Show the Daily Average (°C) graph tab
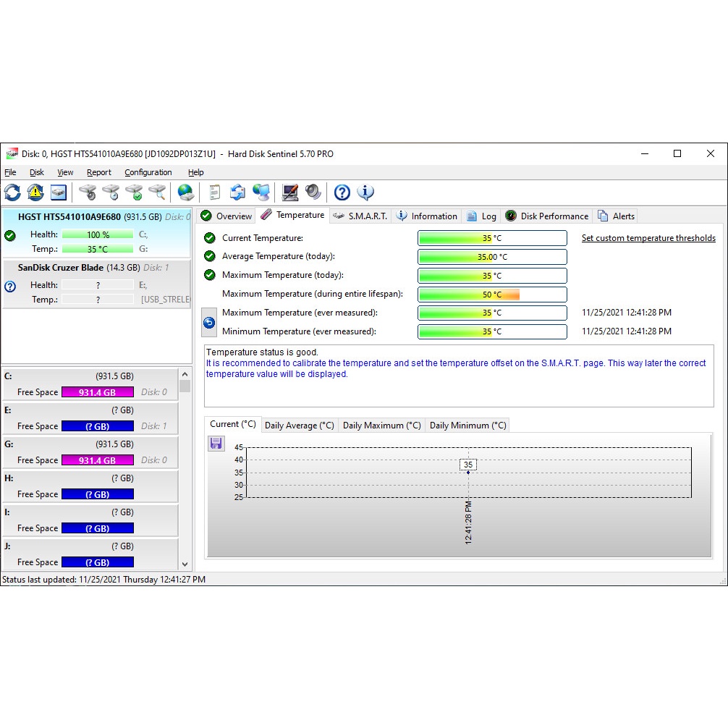 click(x=299, y=426)
